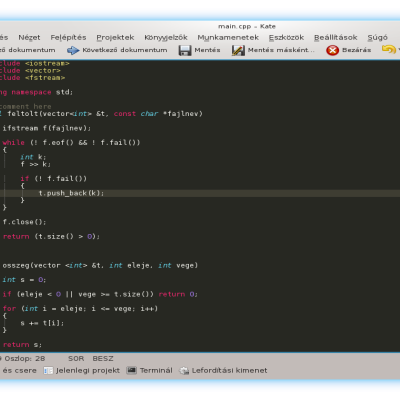Click the Bezárás toolbar label
The image size is (400, 400).
(x=357, y=50)
